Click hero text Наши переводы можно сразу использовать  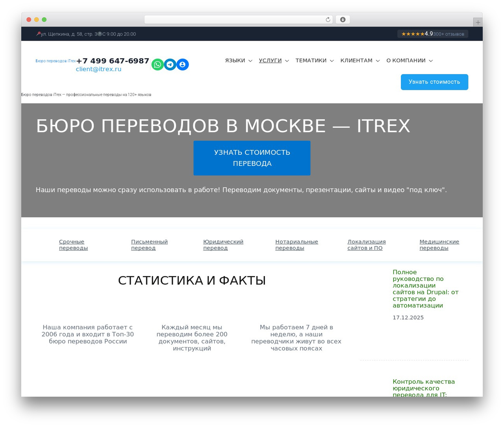pyautogui.click(x=241, y=190)
